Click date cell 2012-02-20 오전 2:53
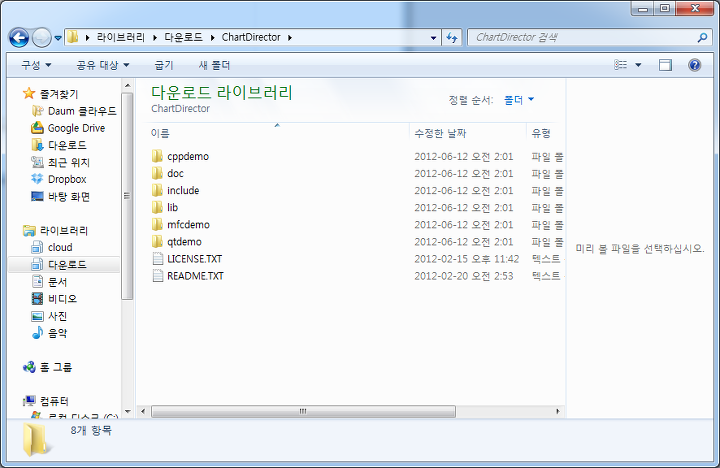 (464, 276)
